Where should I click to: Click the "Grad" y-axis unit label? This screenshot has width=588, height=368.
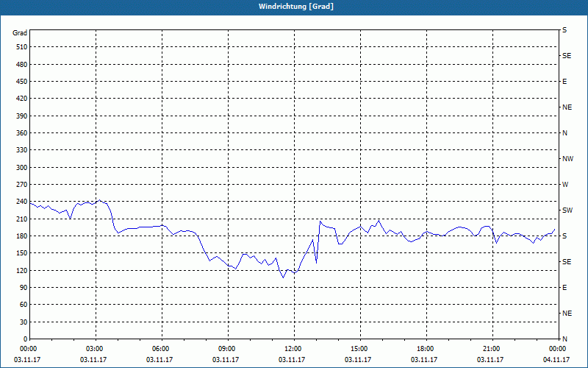(20, 33)
